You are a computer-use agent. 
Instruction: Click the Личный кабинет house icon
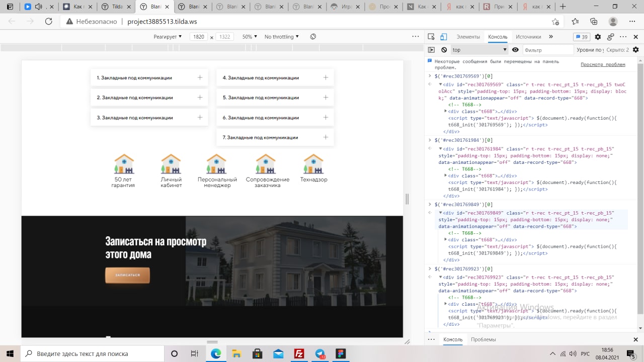click(x=171, y=164)
